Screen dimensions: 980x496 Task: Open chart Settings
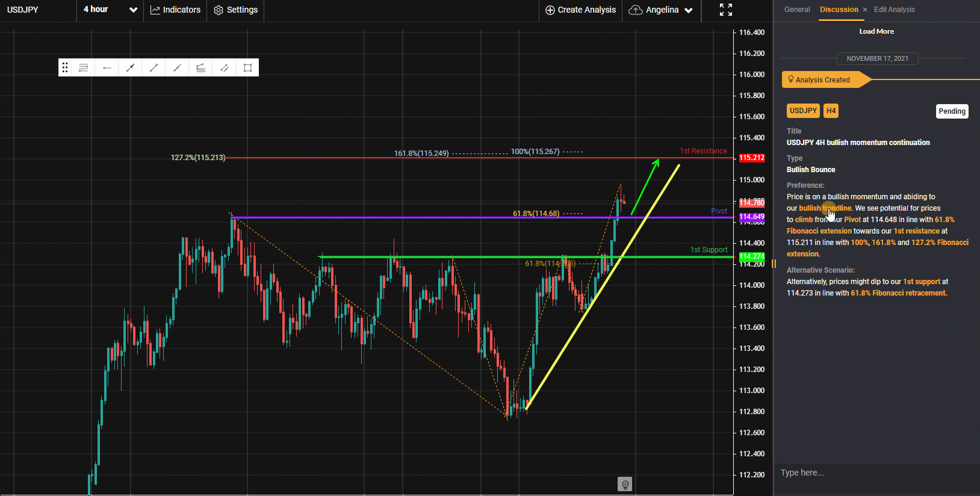click(235, 10)
